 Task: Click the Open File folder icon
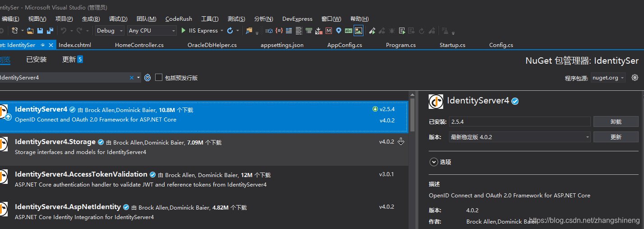(x=30, y=31)
